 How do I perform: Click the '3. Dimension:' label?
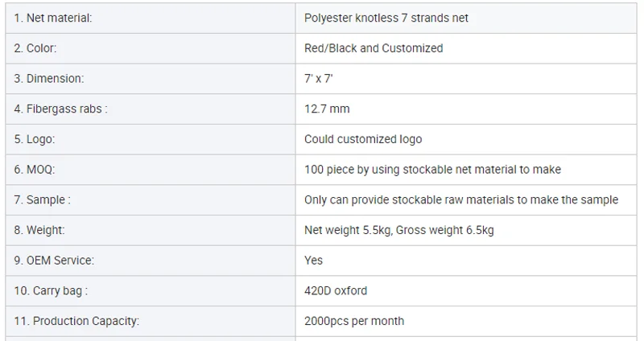[x=48, y=79]
